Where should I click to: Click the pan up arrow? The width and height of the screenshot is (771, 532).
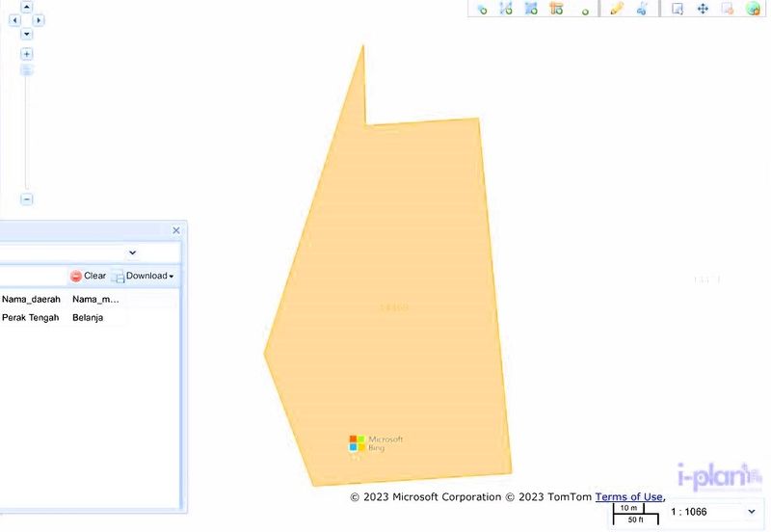(27, 7)
